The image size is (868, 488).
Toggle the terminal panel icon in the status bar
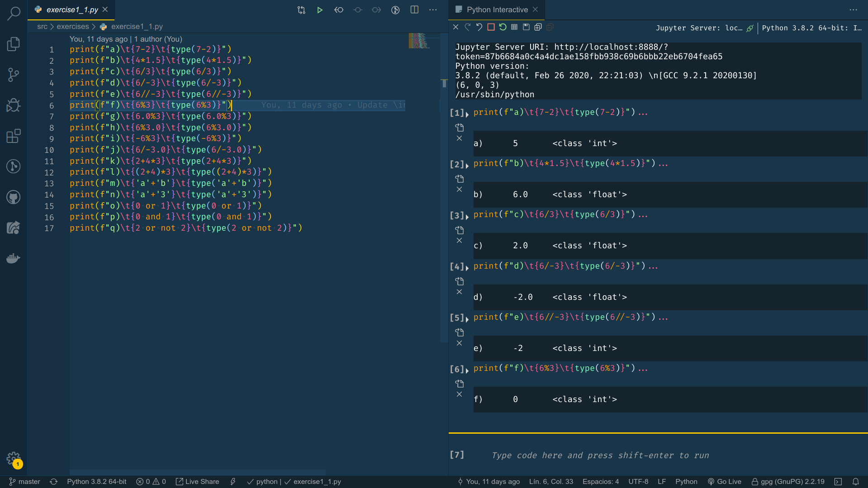(x=838, y=482)
